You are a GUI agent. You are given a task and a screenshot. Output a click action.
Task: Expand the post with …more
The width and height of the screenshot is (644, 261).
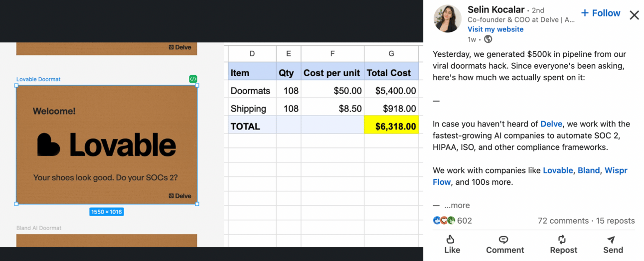pos(457,205)
